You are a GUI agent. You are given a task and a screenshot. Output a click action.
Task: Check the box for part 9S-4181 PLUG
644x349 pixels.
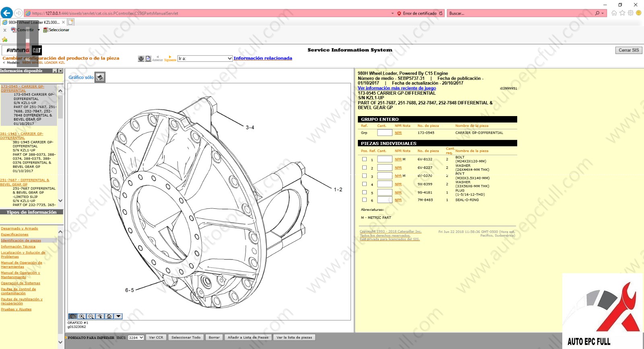[x=364, y=192]
